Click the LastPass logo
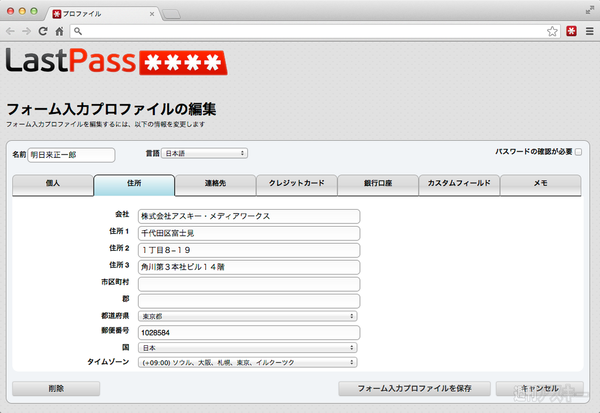The width and height of the screenshot is (600, 413). (x=117, y=61)
